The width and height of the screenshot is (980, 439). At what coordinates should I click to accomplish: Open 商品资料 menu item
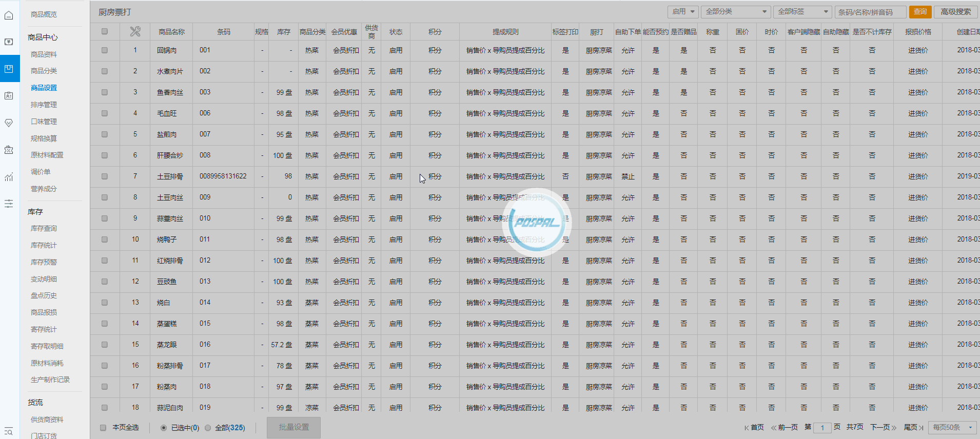click(x=44, y=54)
